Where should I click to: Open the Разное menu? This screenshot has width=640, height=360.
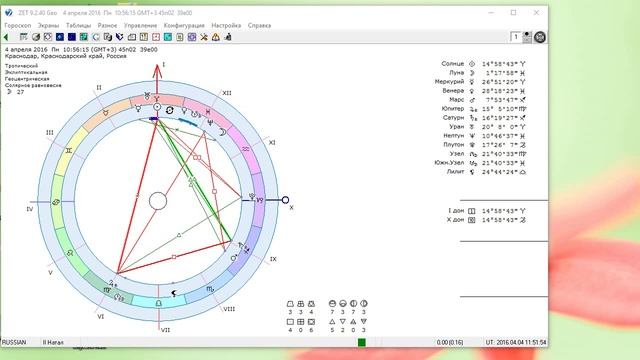(x=107, y=25)
